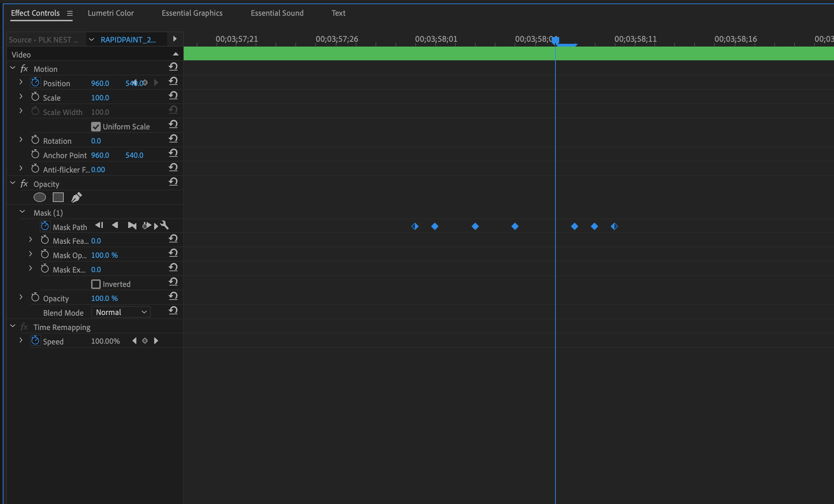Open the Essential Sound tab

coord(277,13)
